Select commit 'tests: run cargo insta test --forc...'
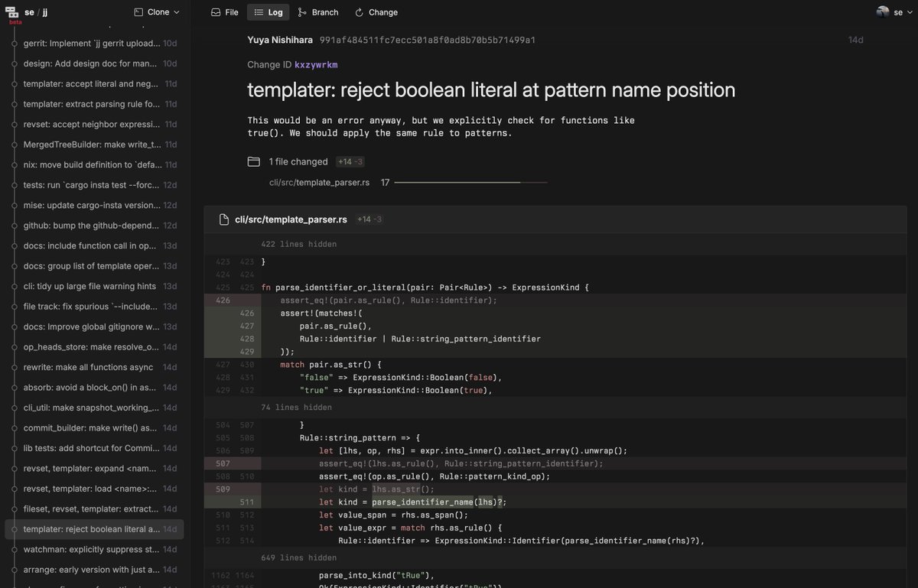The height and width of the screenshot is (588, 918). 95,185
